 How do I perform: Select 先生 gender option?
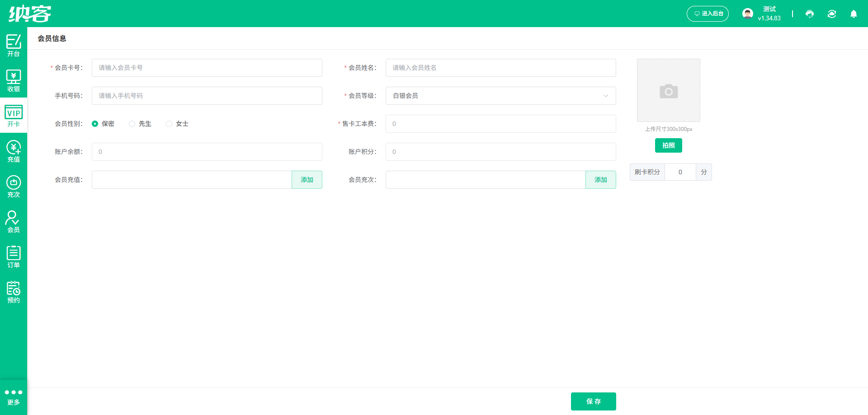[140, 124]
